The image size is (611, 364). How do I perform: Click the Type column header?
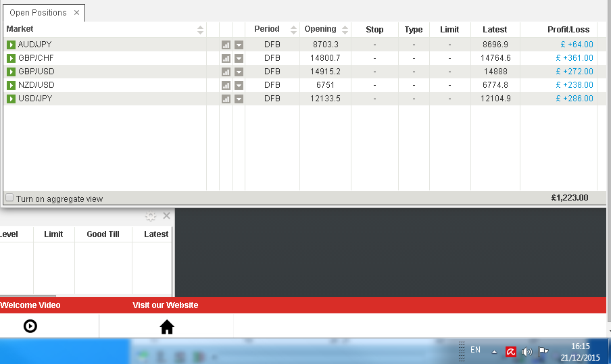tap(414, 30)
